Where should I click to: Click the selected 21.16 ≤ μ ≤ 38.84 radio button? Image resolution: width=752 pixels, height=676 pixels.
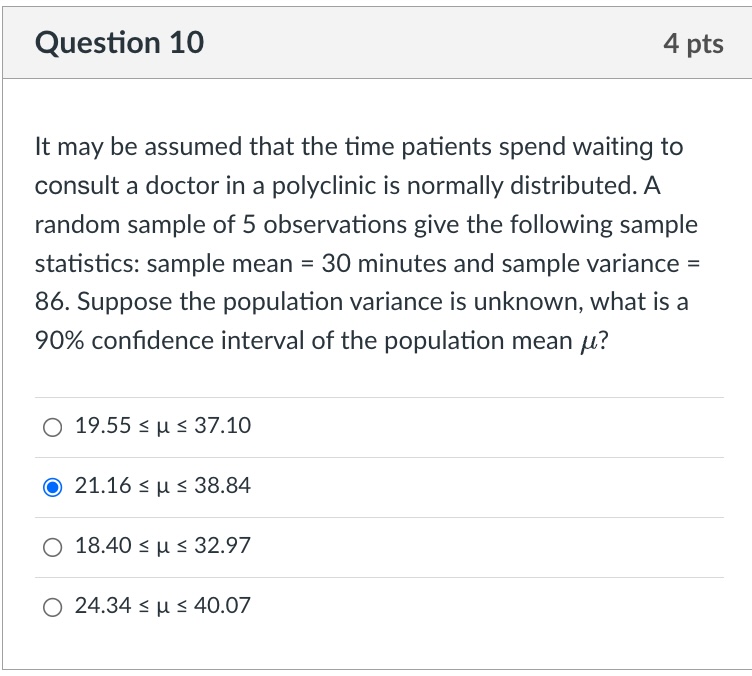52,487
